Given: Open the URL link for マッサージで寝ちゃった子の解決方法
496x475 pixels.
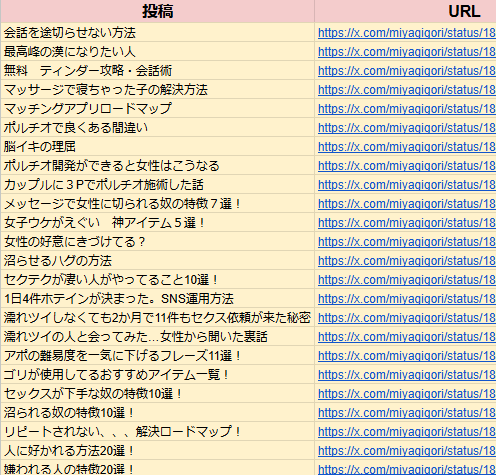Looking at the screenshot, I should [407, 90].
